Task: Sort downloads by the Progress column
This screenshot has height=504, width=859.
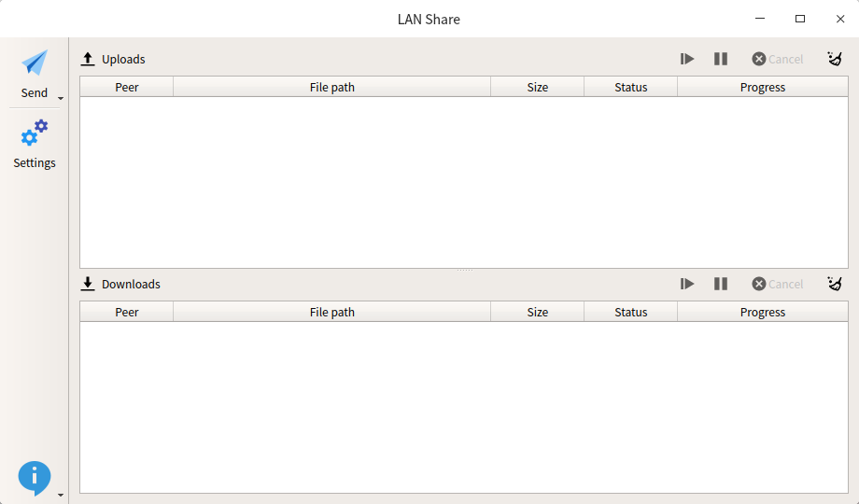Action: click(763, 312)
